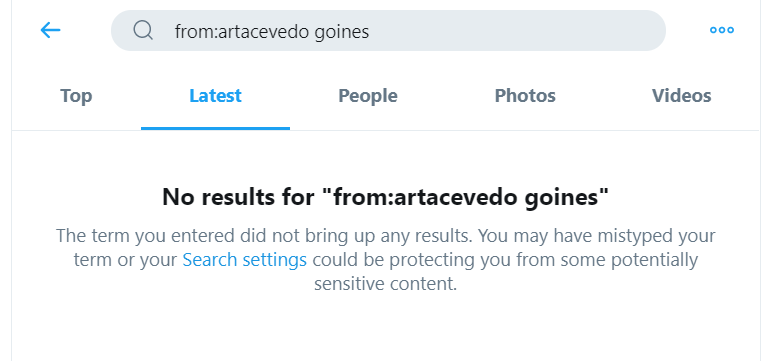View the Videos tab
Image resolution: width=778 pixels, height=361 pixels.
681,95
